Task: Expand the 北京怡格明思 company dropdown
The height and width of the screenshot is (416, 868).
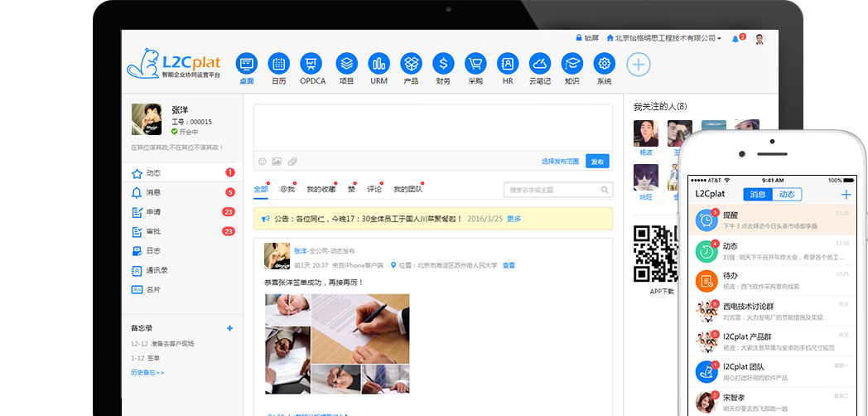Action: [664, 38]
